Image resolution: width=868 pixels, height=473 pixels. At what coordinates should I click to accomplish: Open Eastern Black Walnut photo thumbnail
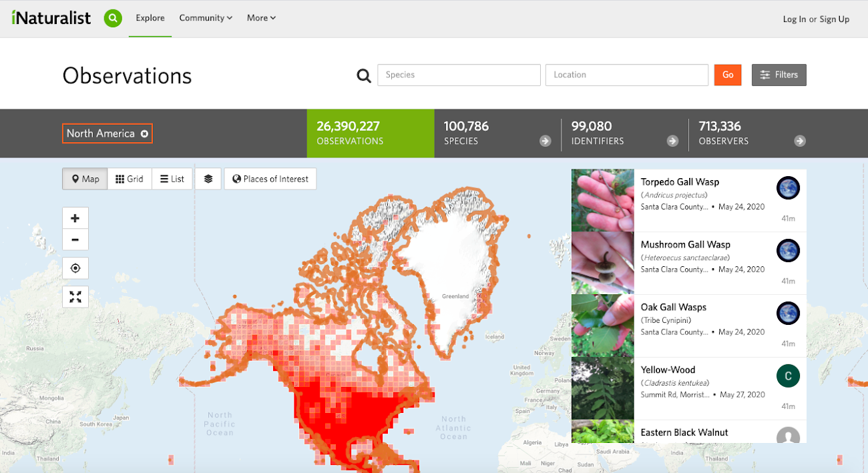(603, 432)
